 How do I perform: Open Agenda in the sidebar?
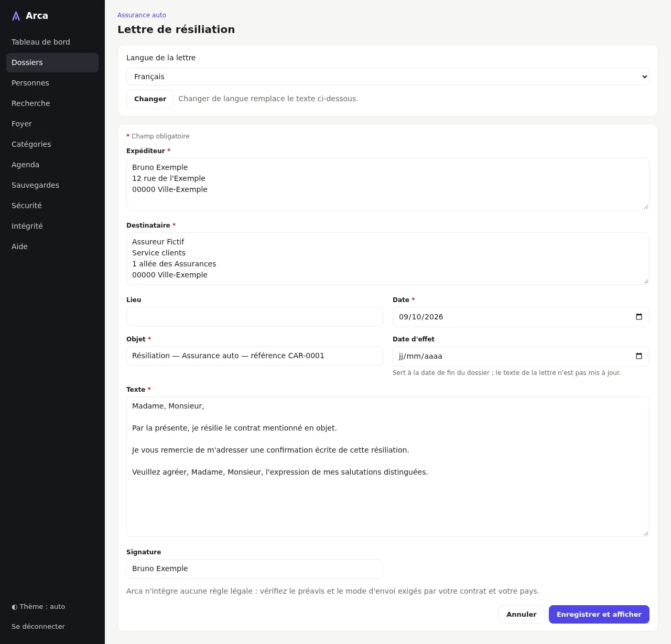coord(52,165)
